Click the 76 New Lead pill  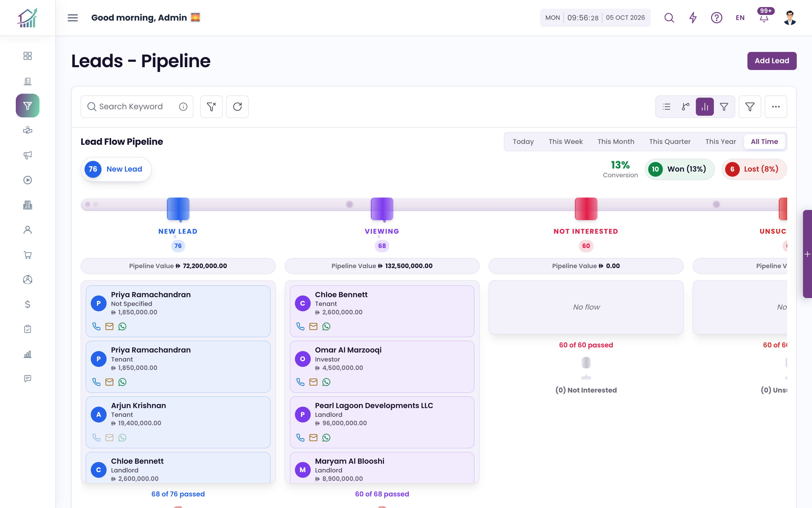pos(116,169)
